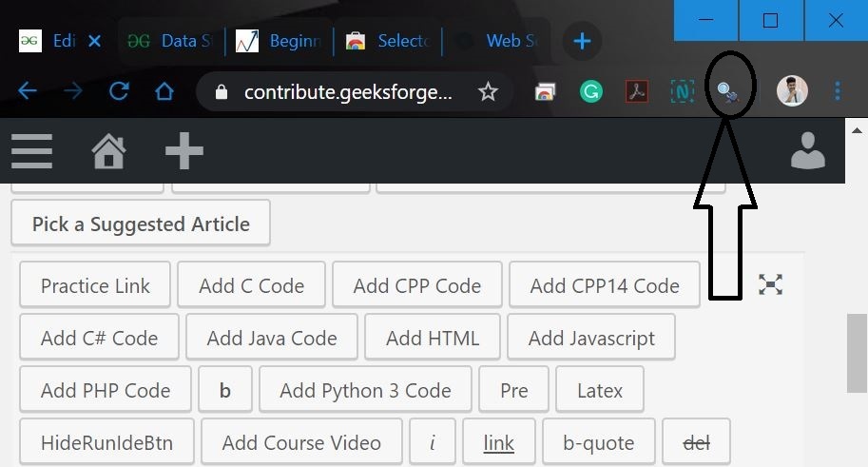Reload the page
This screenshot has height=467, width=868.
(119, 92)
